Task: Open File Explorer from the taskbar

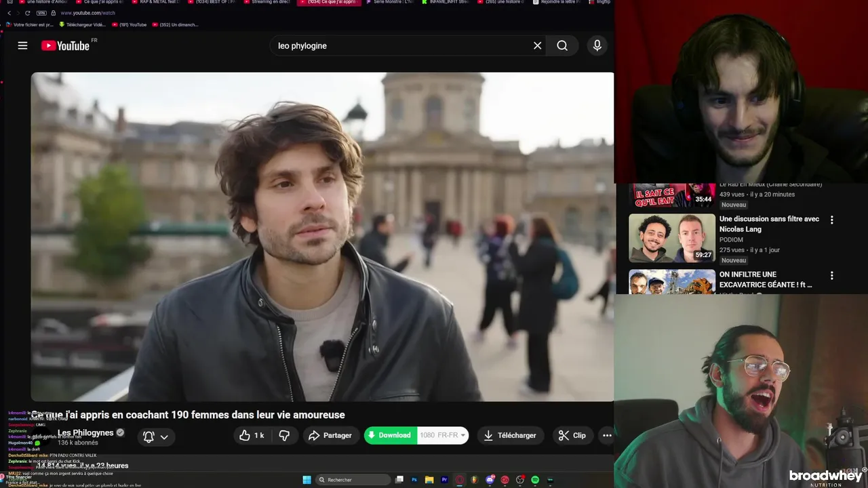Action: [429, 480]
